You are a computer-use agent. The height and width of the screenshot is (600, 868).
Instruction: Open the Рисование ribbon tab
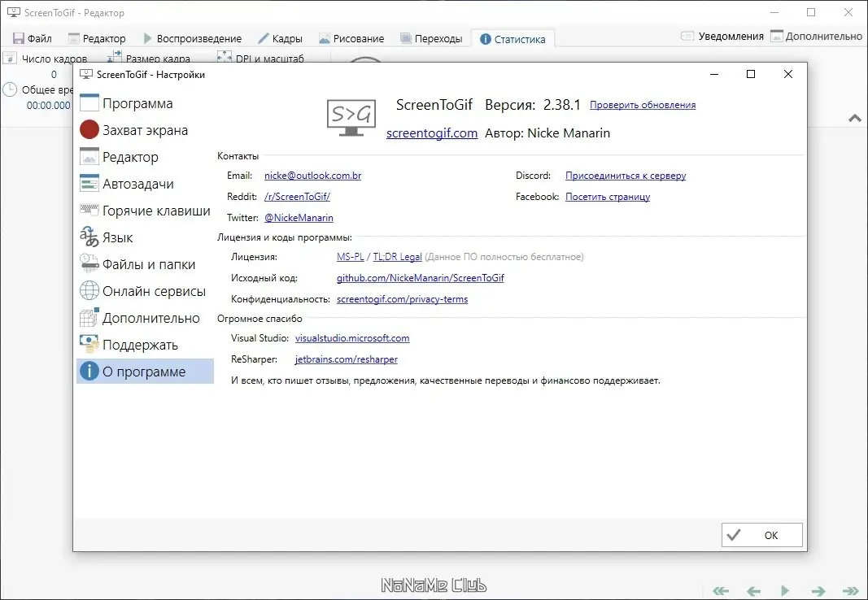pyautogui.click(x=351, y=38)
